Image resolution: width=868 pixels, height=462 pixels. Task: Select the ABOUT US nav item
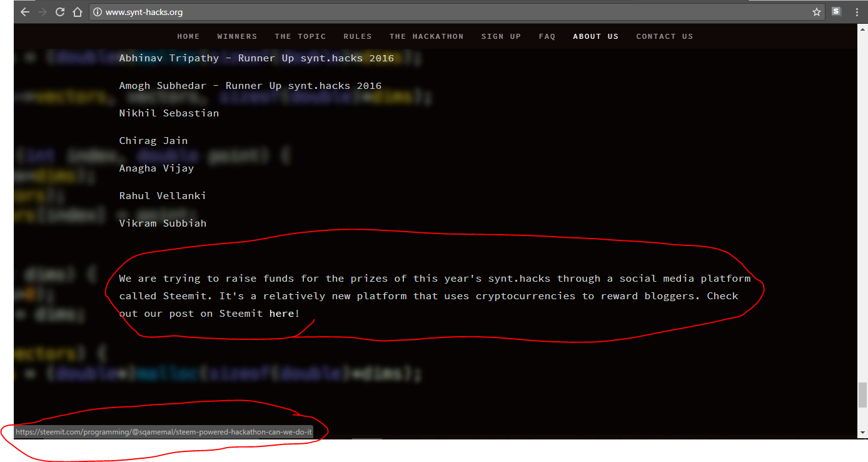coord(596,36)
